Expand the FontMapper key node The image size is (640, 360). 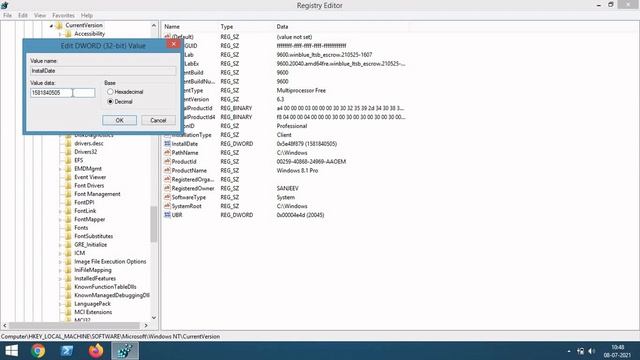coord(60,220)
